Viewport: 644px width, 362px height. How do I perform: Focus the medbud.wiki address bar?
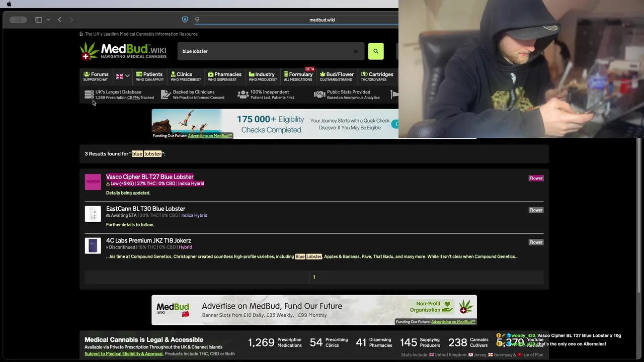[x=322, y=20]
